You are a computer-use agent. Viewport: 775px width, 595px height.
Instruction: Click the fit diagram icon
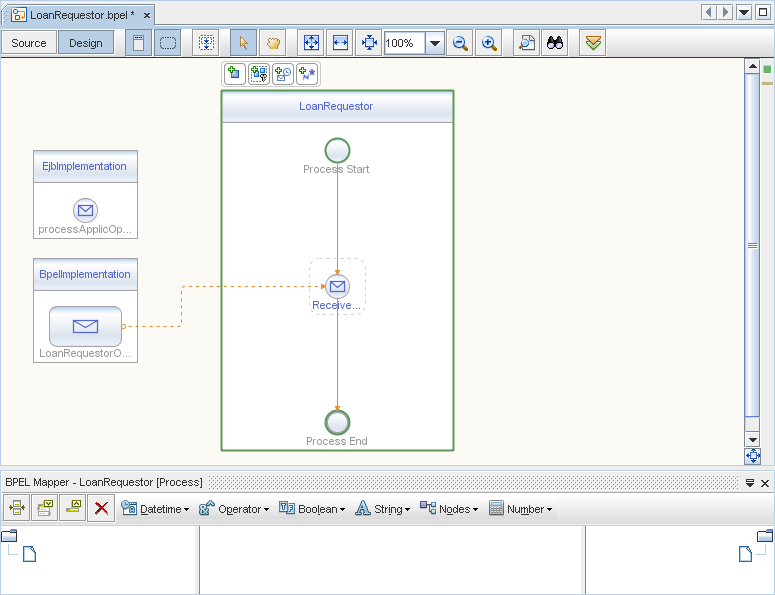[x=311, y=43]
